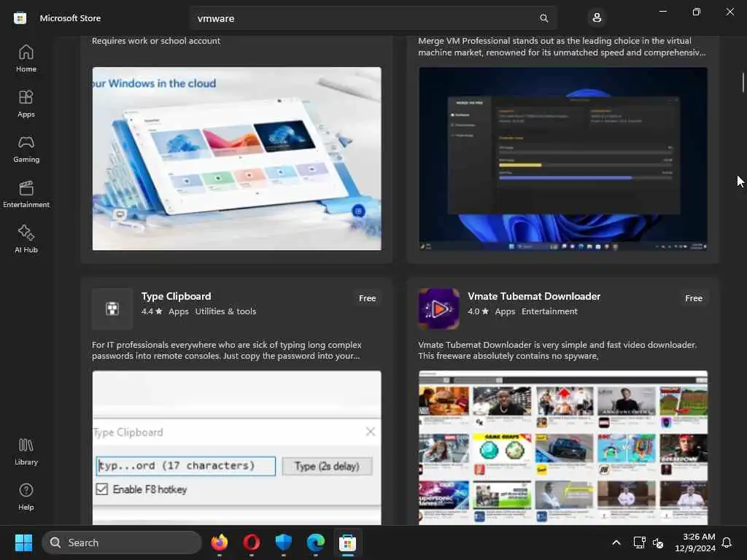Open the AI Hub section
747x560 pixels.
26,239
